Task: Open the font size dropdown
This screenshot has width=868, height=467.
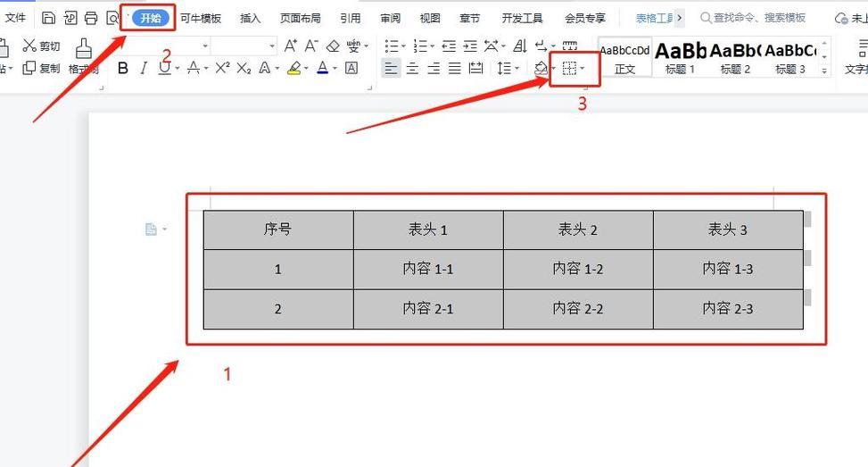Action: point(272,46)
